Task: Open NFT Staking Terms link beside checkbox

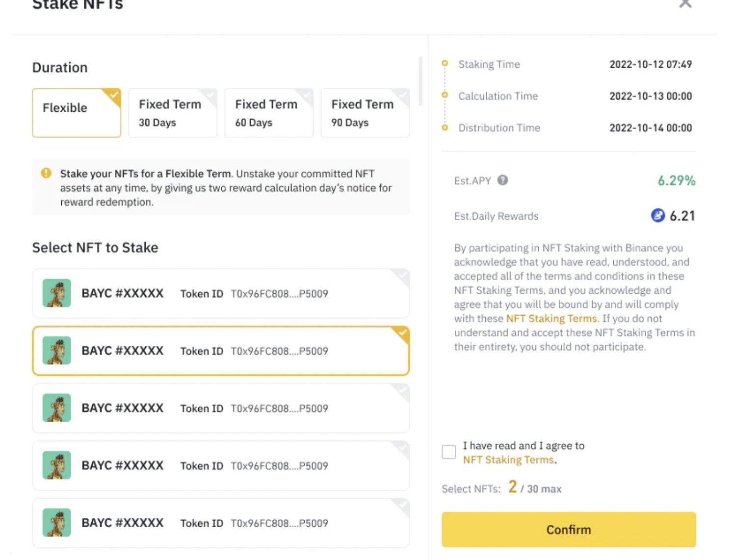Action: tap(508, 460)
